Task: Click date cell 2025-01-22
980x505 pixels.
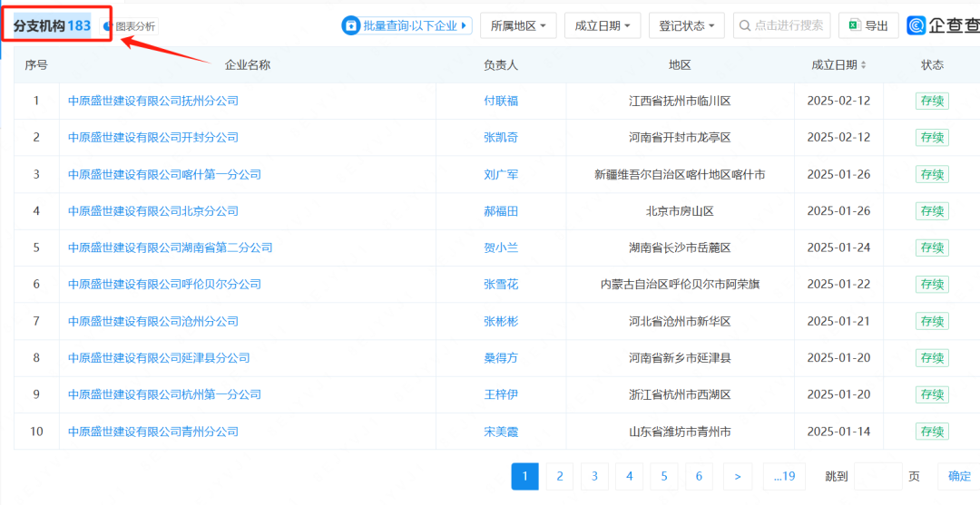Action: coord(838,284)
